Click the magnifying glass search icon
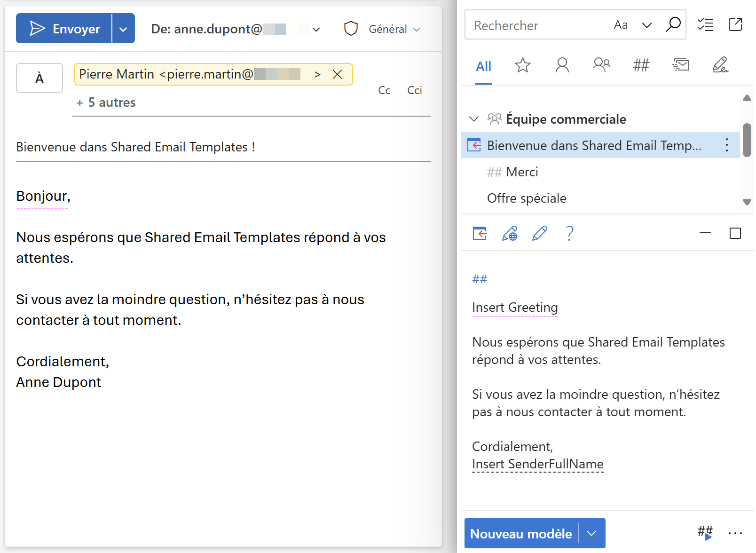756x553 pixels. (673, 24)
